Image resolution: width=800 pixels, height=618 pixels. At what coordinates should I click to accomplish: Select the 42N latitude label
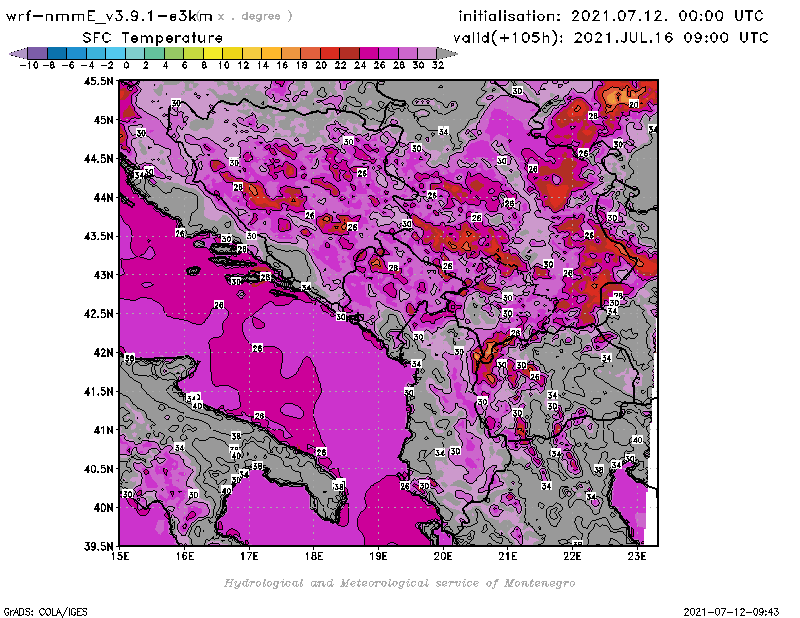[104, 353]
